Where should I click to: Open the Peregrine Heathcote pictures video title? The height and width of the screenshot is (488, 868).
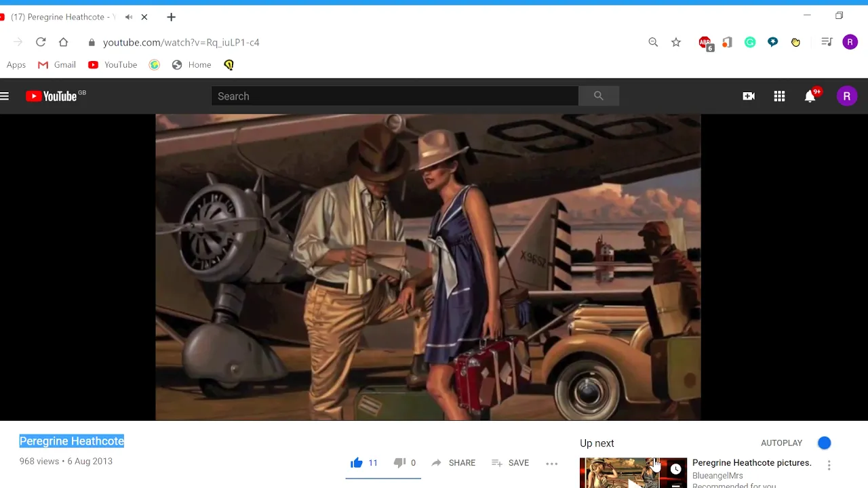coord(751,463)
